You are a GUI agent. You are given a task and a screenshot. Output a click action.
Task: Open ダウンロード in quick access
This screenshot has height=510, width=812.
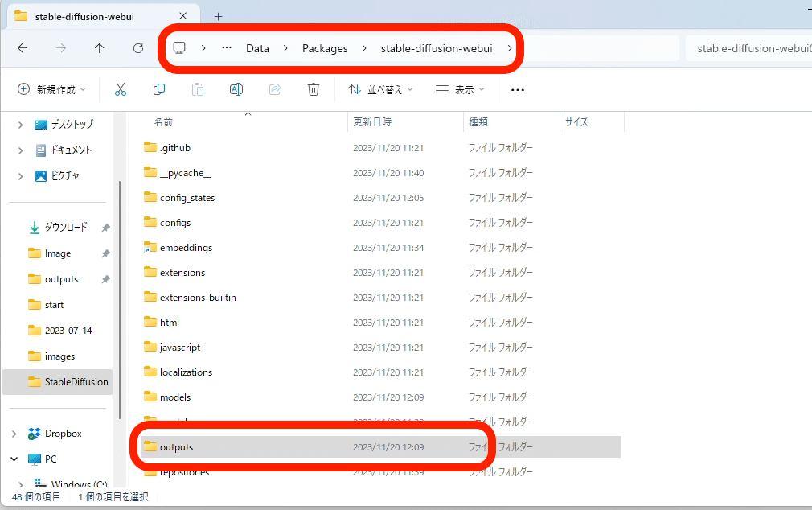[58, 227]
